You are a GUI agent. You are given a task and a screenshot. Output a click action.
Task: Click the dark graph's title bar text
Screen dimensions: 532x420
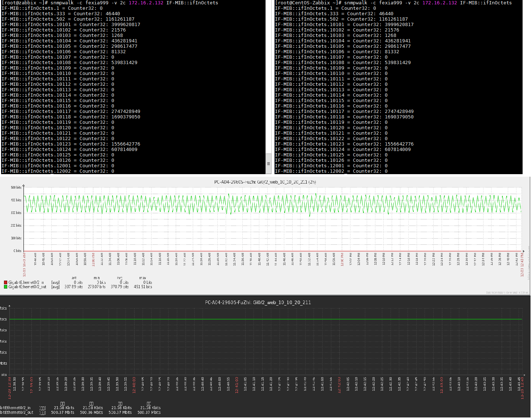[258, 302]
